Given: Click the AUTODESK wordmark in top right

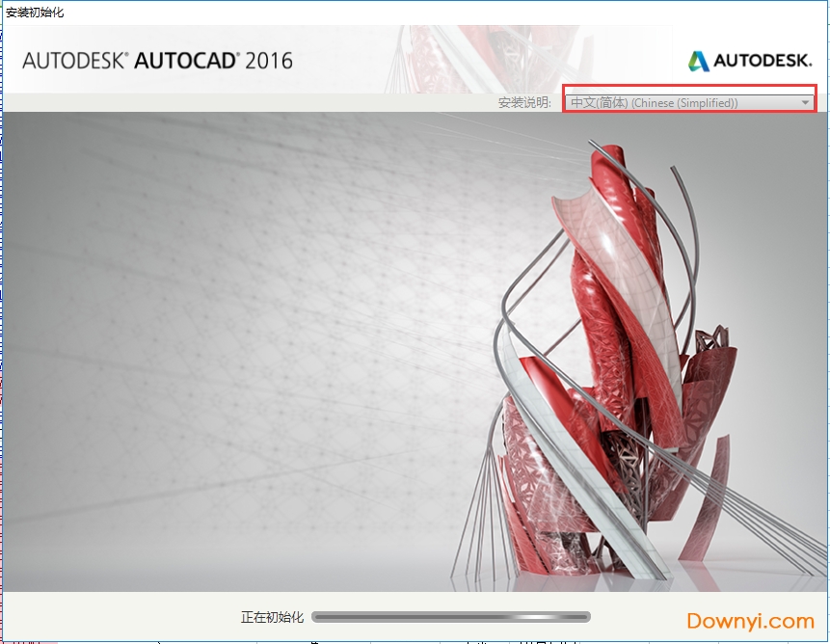Looking at the screenshot, I should [762, 61].
